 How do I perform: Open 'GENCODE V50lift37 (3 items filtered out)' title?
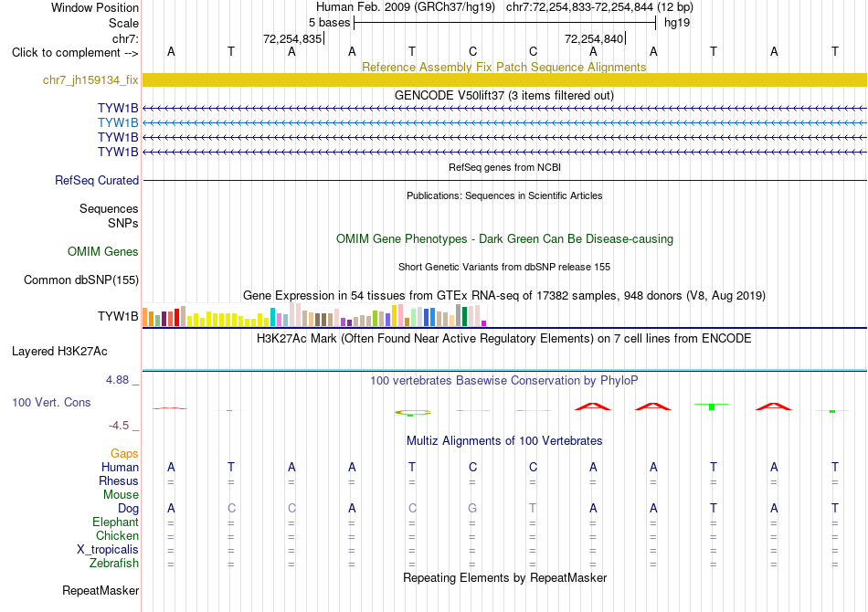tap(503, 95)
